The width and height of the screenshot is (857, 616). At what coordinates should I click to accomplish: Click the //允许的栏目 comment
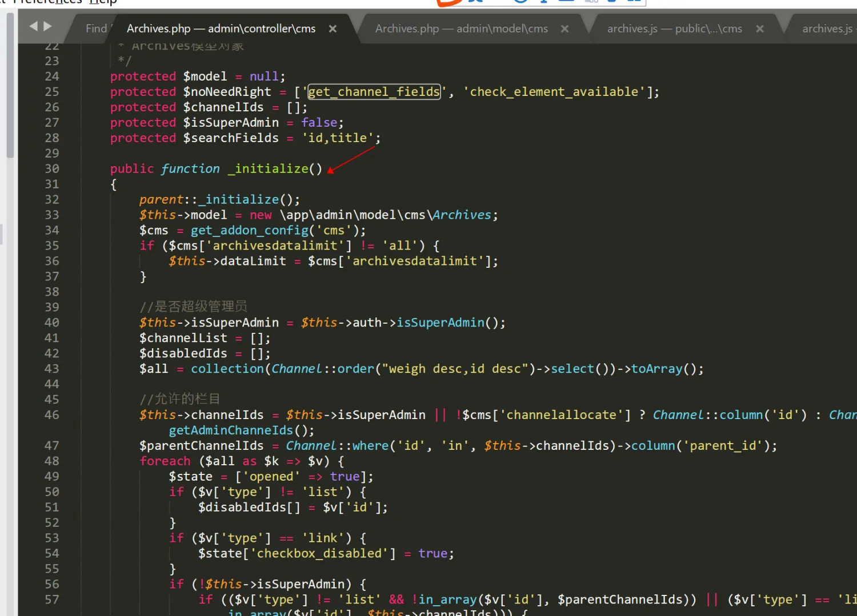[179, 399]
